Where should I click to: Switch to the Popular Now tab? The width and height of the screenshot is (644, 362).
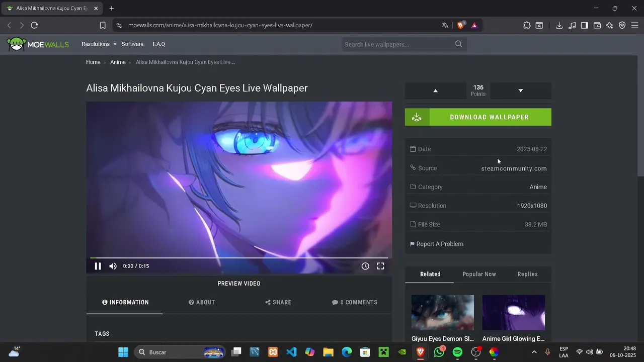479,274
